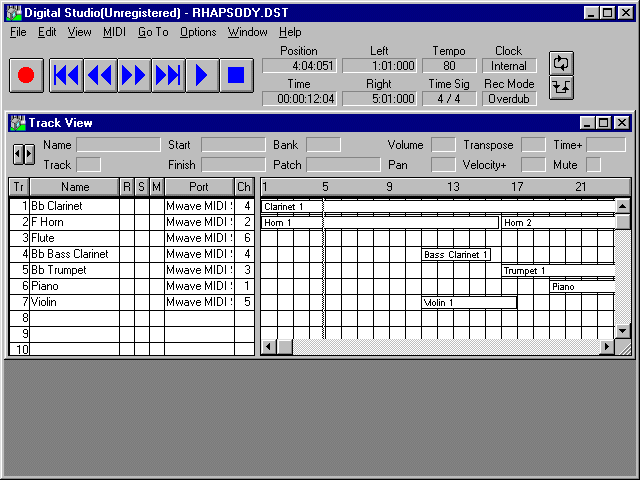Screen dimensions: 640x480
Task: Click the Port cell for Violin track
Action: (x=199, y=302)
